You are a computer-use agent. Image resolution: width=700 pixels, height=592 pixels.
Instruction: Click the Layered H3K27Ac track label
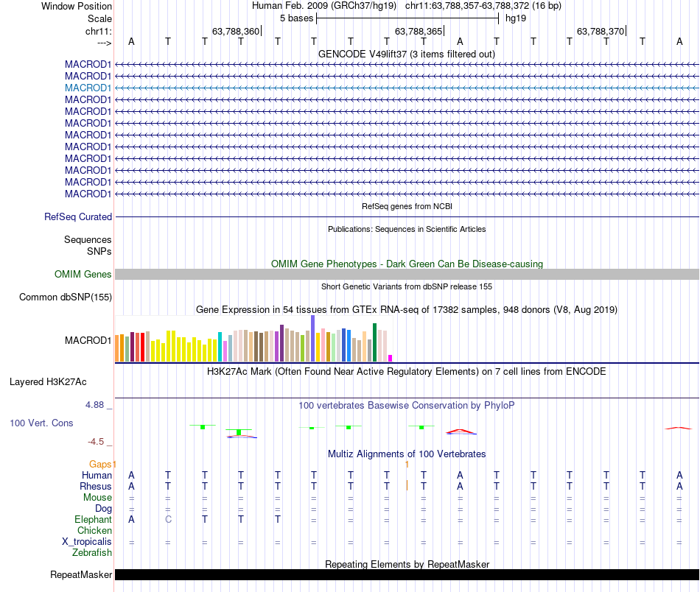[x=48, y=382]
